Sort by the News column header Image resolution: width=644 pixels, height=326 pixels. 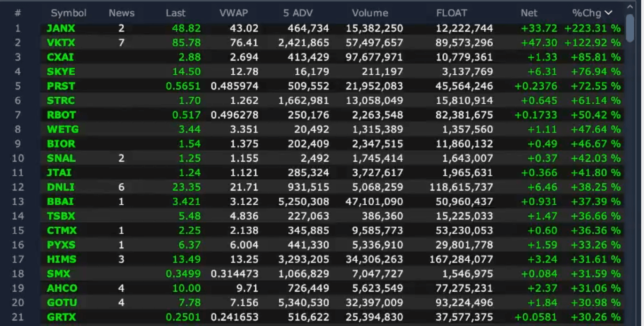click(x=121, y=13)
